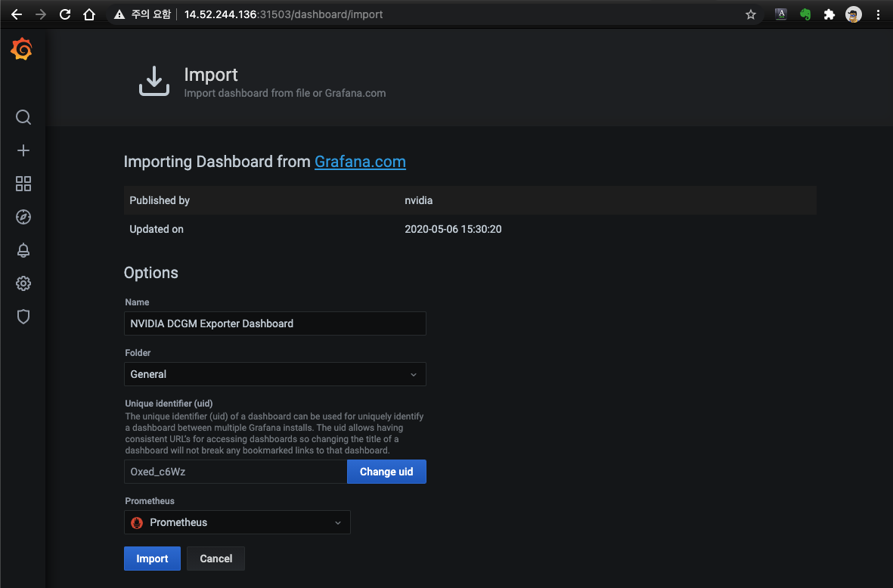Click the browser address bar URL
The width and height of the screenshot is (893, 588).
coord(283,15)
